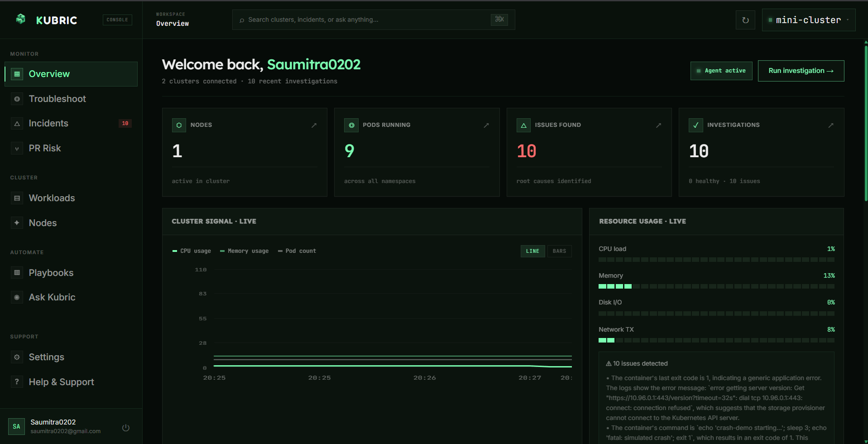Click the Settings gear icon
Screen dimensions: 868x444
[x=17, y=357]
